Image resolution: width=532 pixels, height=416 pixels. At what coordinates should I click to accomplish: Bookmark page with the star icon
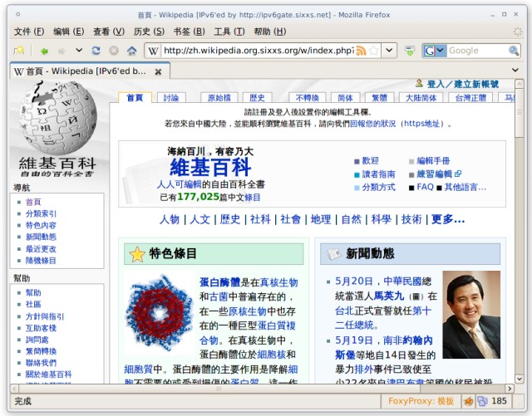tap(373, 51)
